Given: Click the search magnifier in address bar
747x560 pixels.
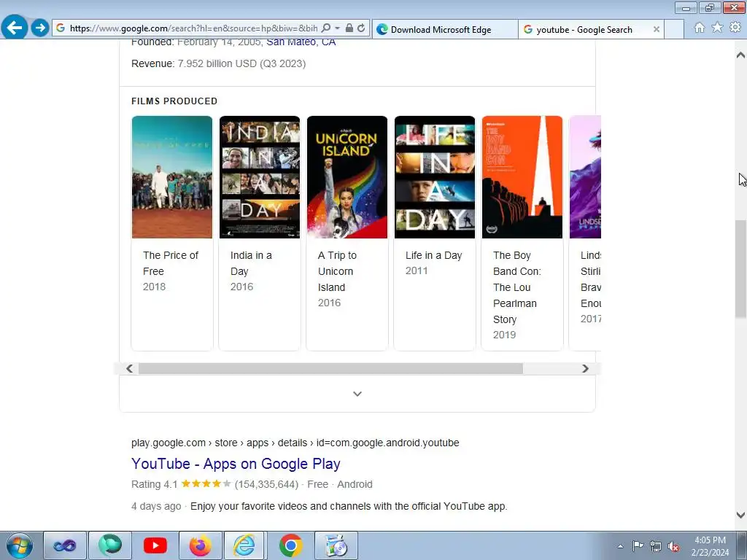Looking at the screenshot, I should point(326,28).
